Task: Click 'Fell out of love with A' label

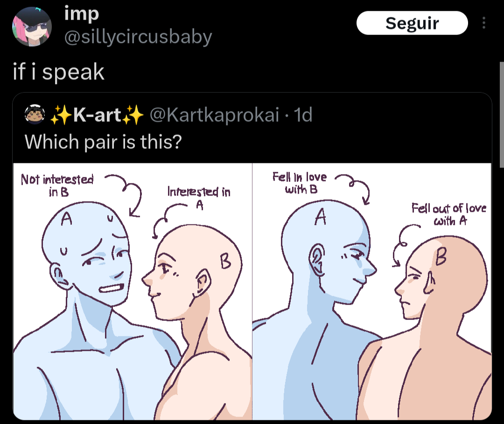Action: (x=449, y=214)
